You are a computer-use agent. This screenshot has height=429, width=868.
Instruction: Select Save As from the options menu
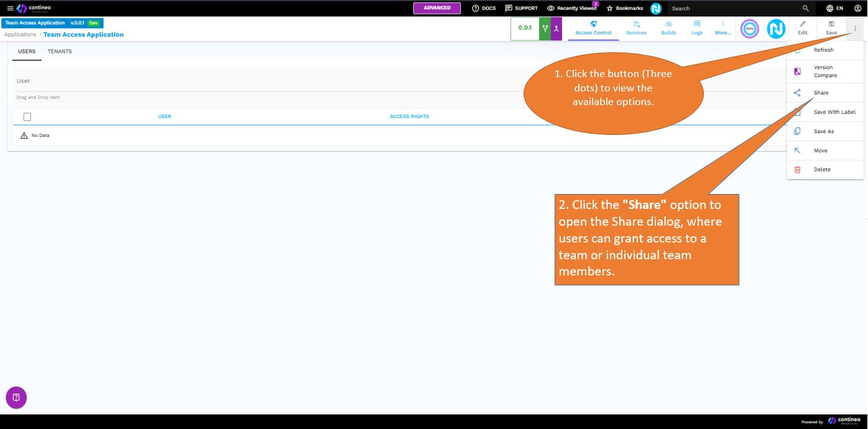click(x=823, y=131)
